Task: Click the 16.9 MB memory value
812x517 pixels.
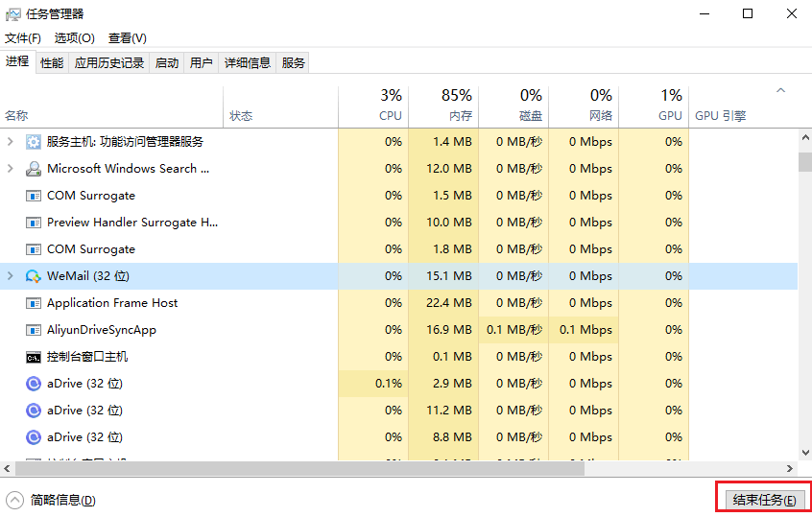Action: (x=449, y=330)
